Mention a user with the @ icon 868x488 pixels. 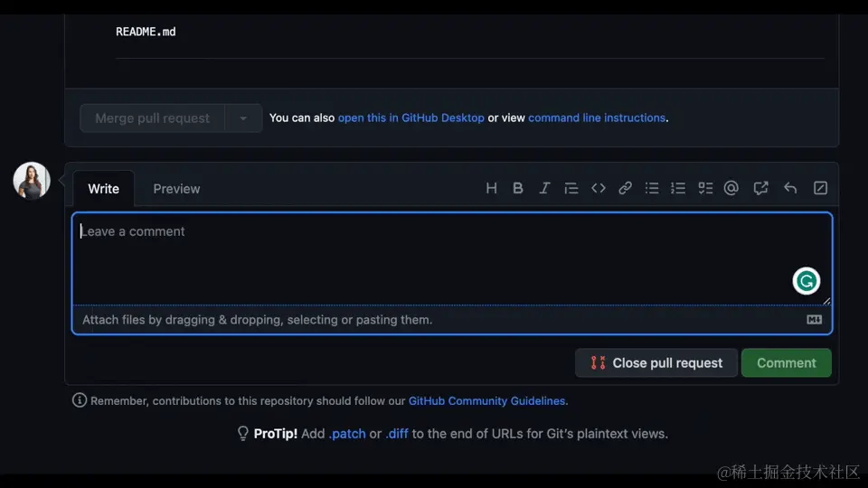coord(731,188)
